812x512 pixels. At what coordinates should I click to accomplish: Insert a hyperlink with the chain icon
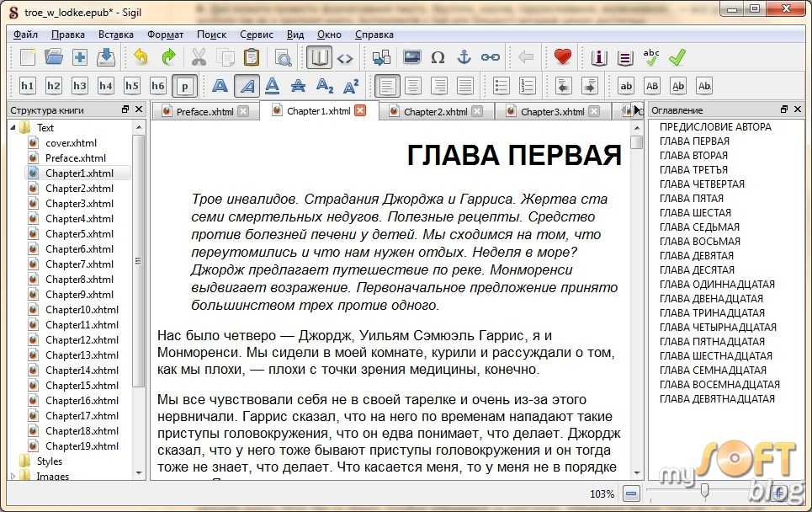click(490, 57)
